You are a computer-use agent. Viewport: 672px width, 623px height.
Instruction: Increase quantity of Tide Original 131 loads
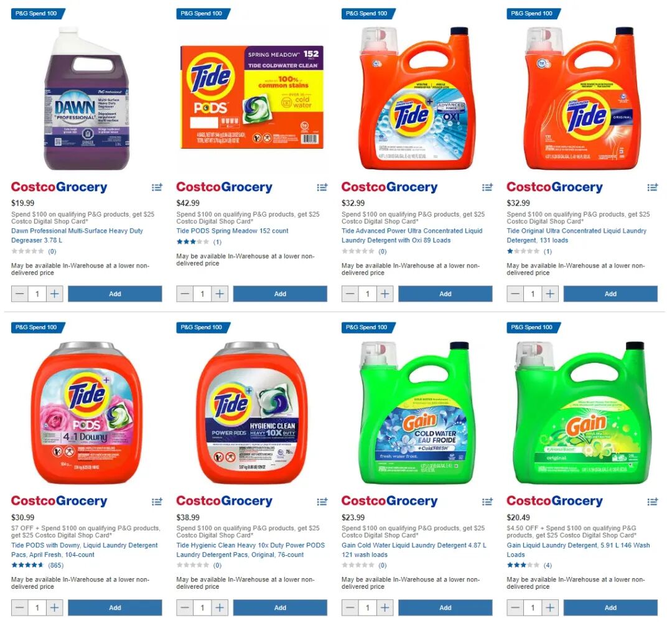click(550, 294)
